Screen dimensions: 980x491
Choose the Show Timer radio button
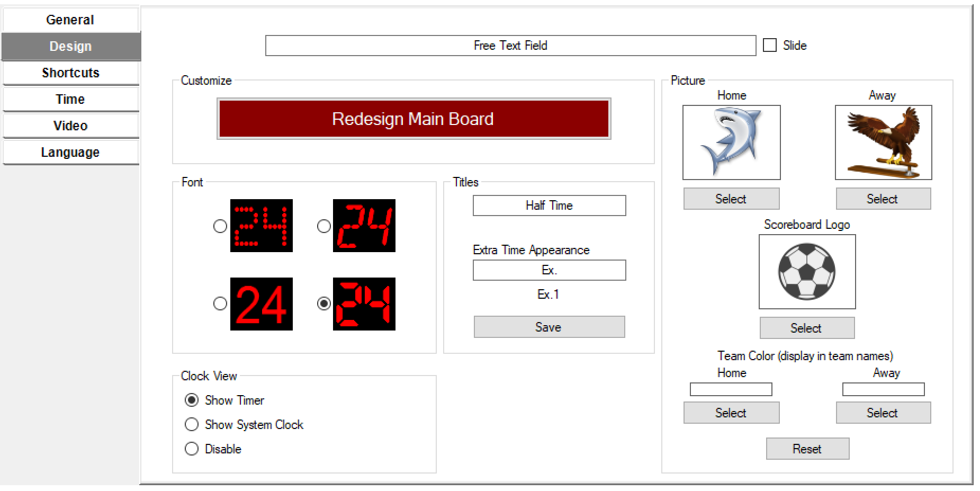coord(192,400)
